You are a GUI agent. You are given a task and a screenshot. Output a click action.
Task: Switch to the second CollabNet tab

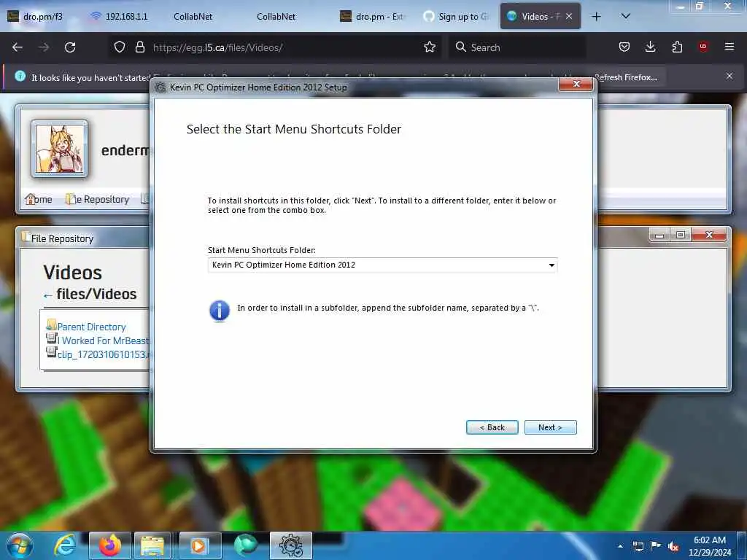(276, 16)
